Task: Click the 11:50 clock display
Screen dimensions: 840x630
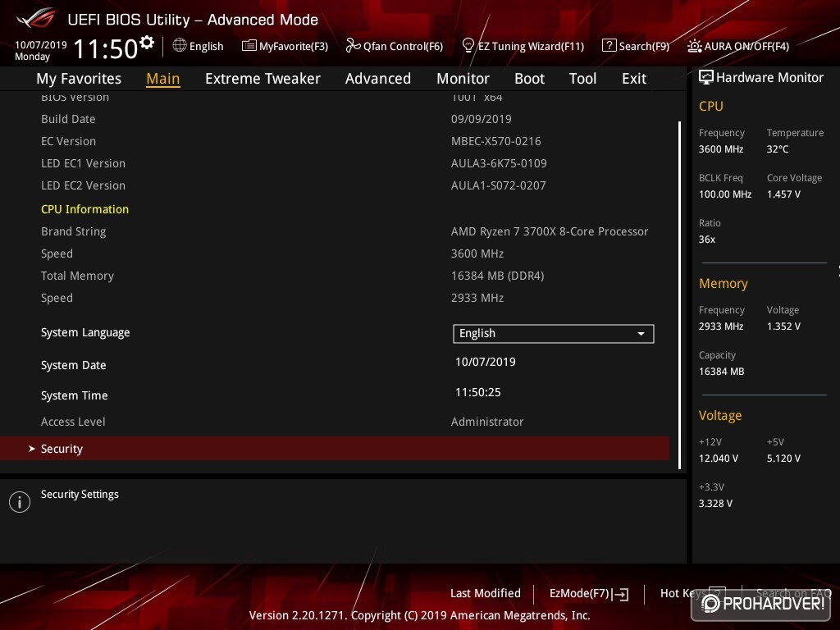Action: pos(106,48)
